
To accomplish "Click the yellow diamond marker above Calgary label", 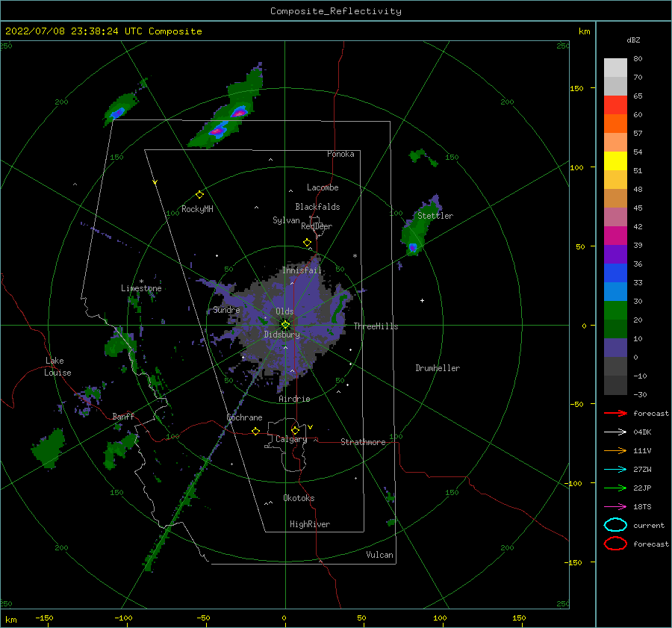I will tap(295, 430).
